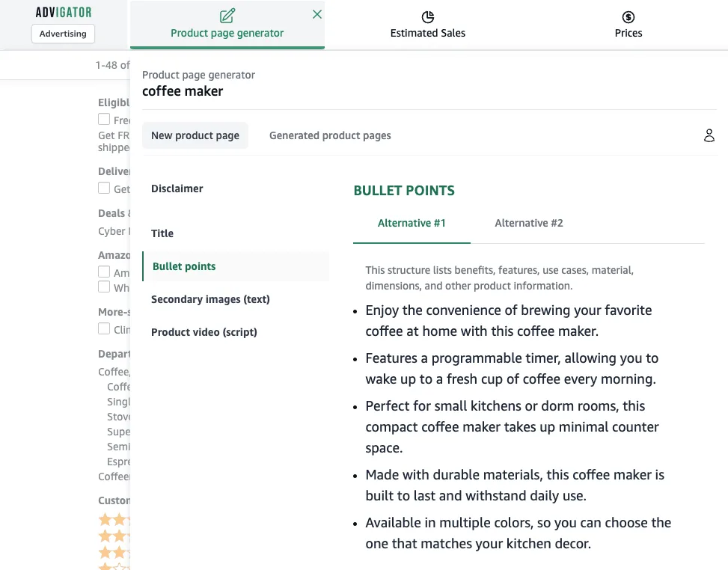Click the Product page generator pencil icon

point(227,16)
